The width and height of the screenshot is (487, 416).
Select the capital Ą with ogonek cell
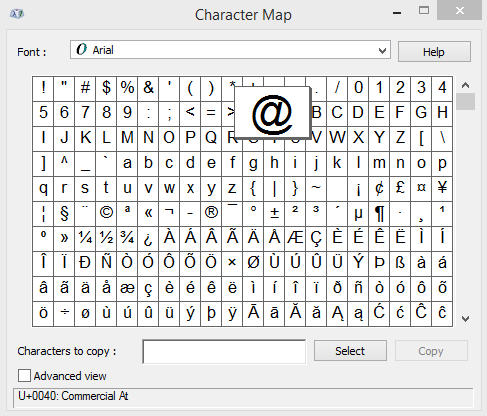(337, 313)
